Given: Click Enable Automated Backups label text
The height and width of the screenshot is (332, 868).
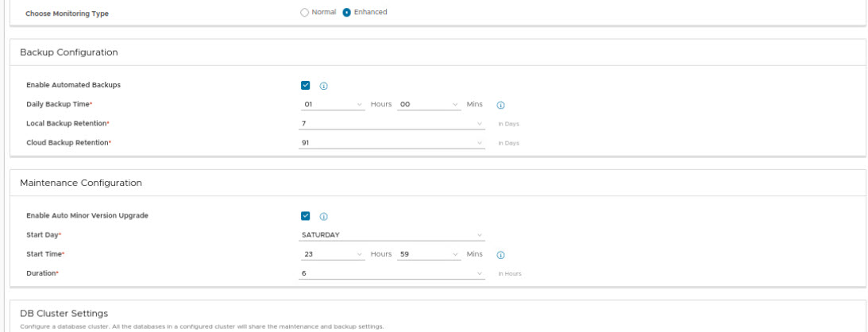Looking at the screenshot, I should [x=73, y=85].
